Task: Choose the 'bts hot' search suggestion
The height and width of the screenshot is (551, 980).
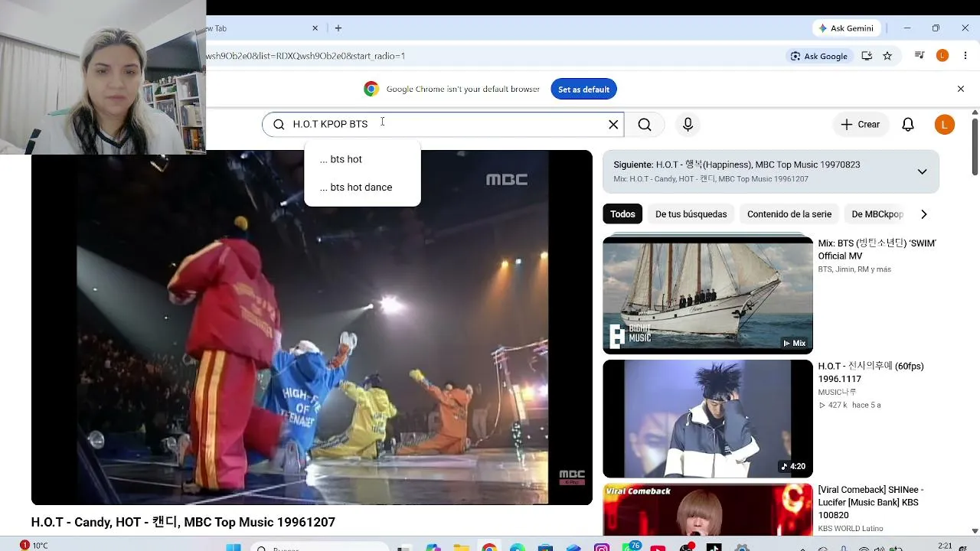Action: [x=362, y=159]
